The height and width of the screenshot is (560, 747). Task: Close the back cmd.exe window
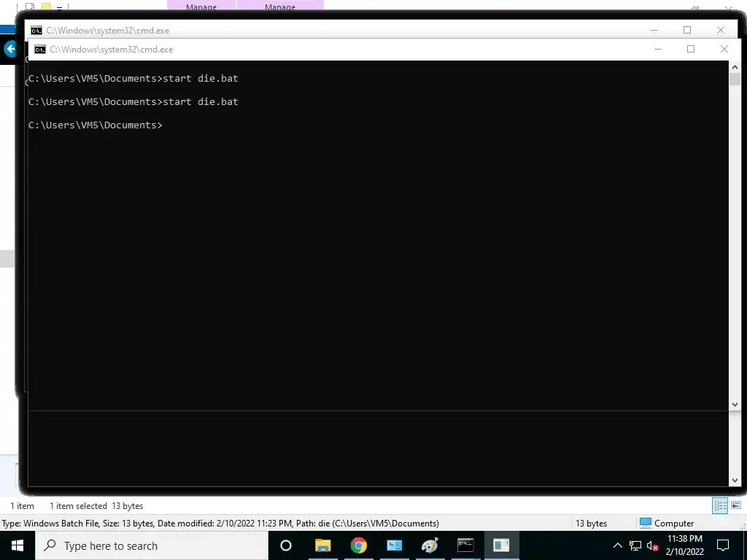pos(721,30)
